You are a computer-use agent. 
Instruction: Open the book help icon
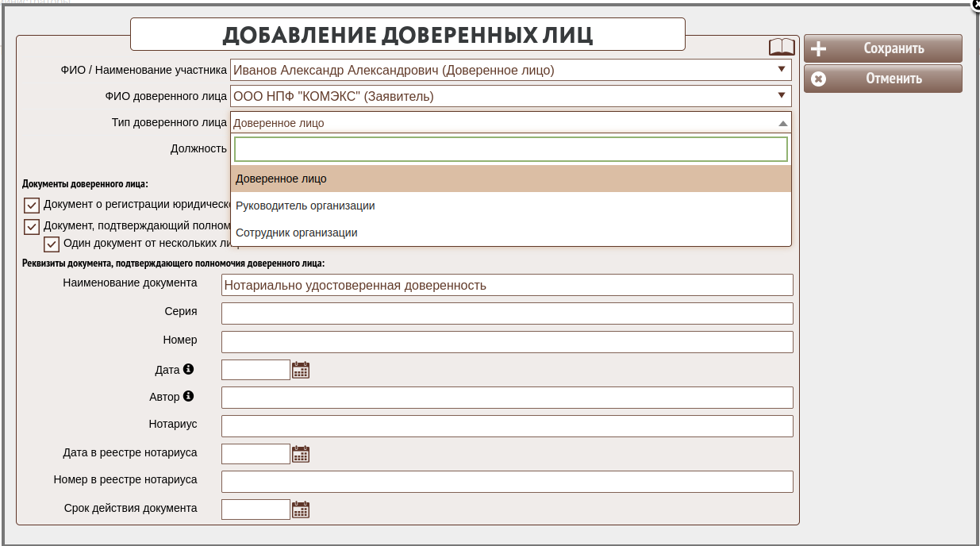pos(781,47)
